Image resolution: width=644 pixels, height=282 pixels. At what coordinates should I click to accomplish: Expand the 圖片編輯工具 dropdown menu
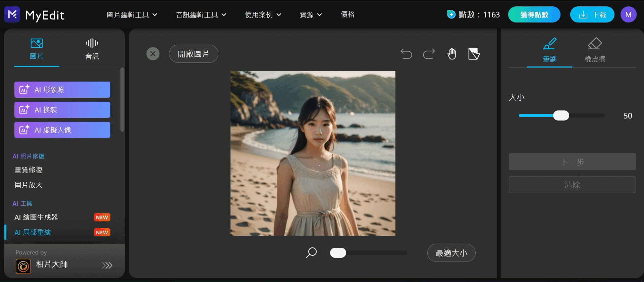tap(132, 15)
